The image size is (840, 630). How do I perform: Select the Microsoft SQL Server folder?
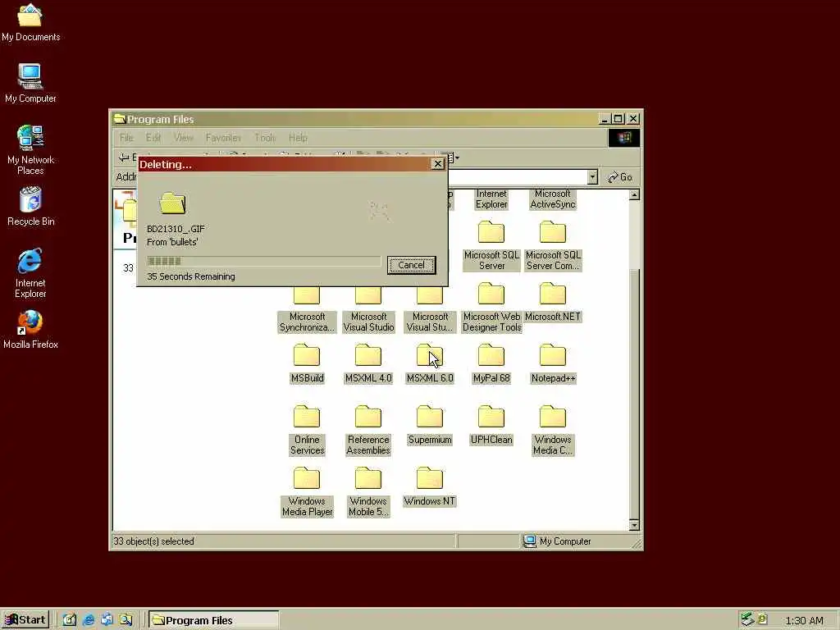(x=491, y=246)
